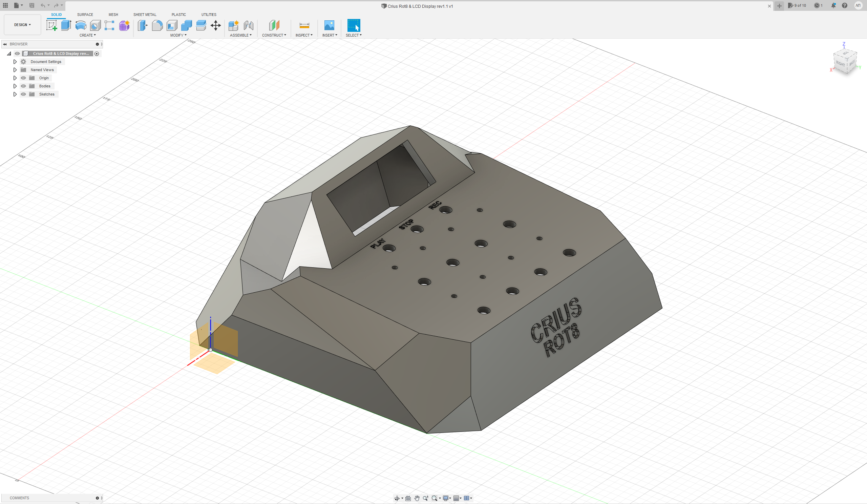
Task: Expand the Named Views folder
Action: pyautogui.click(x=14, y=69)
